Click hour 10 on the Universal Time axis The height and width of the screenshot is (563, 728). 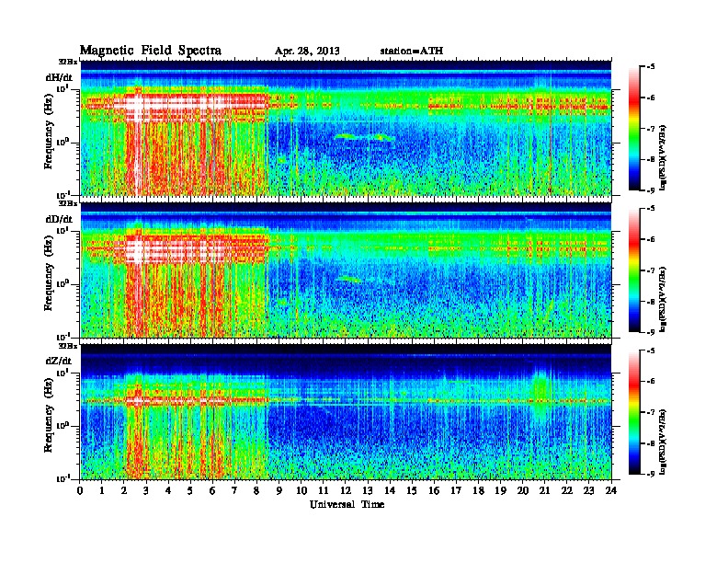click(x=301, y=490)
